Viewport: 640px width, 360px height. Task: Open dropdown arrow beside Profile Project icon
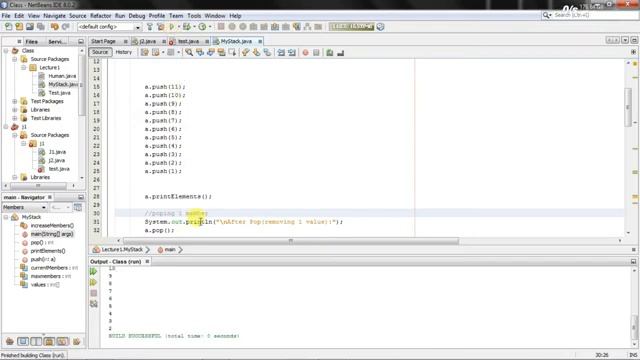point(210,27)
